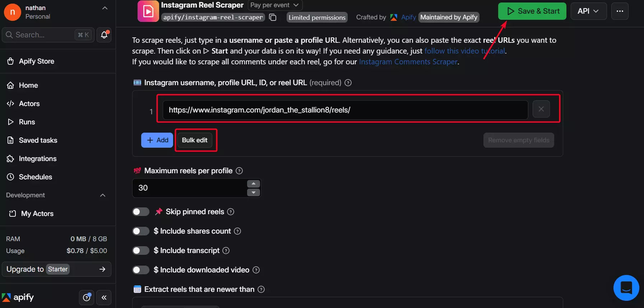
Task: Click the maximum reels number field
Action: point(190,188)
